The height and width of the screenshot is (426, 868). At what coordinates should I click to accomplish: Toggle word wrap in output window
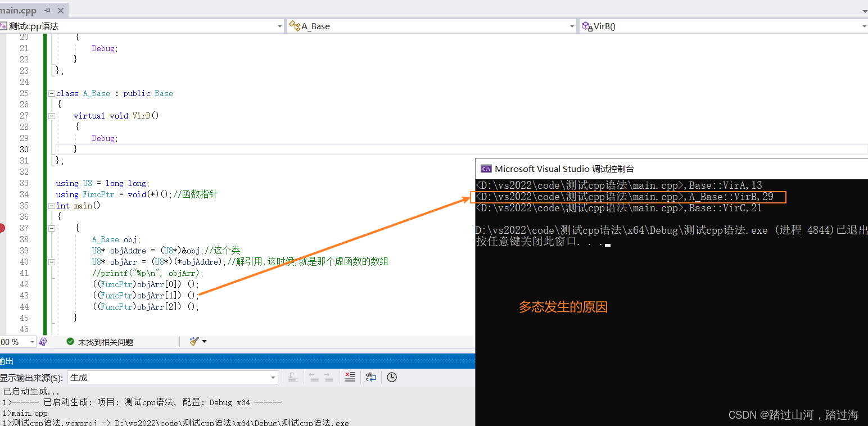[x=371, y=377]
